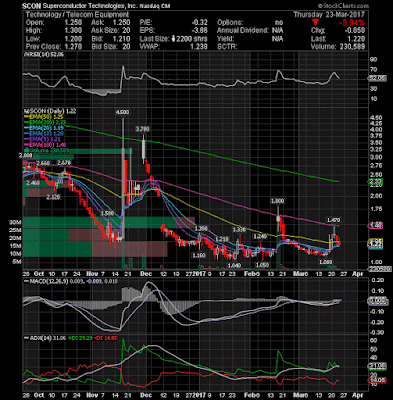Image resolution: width=393 pixels, height=400 pixels.
Task: Click the Thursday 23-Mar-2017 date
Action: point(329,15)
